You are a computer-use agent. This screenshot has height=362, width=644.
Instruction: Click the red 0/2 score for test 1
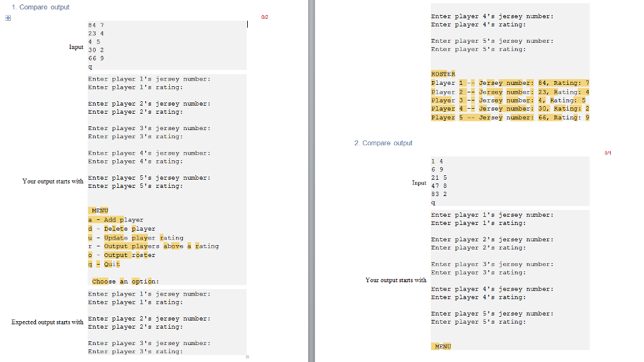click(264, 17)
